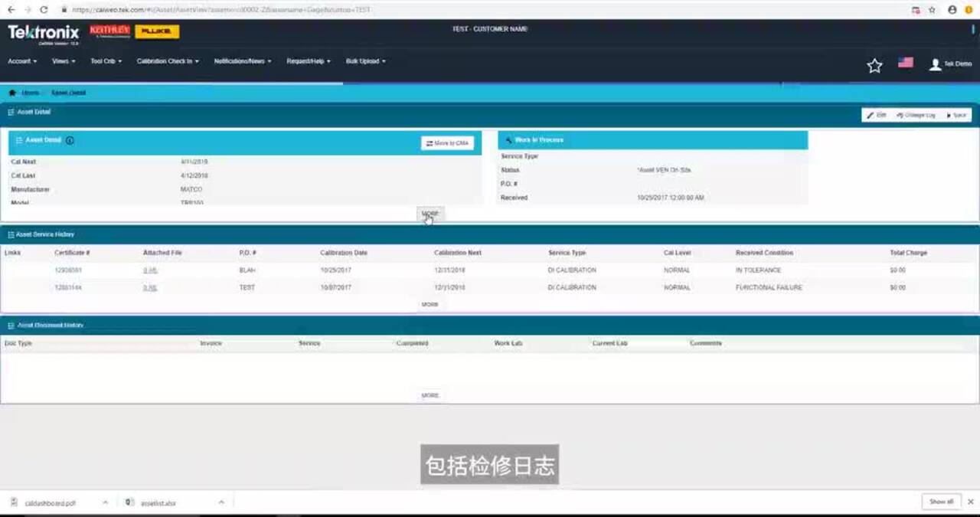Click the favorites star icon
Image resolution: width=980 pixels, height=517 pixels.
pyautogui.click(x=874, y=66)
